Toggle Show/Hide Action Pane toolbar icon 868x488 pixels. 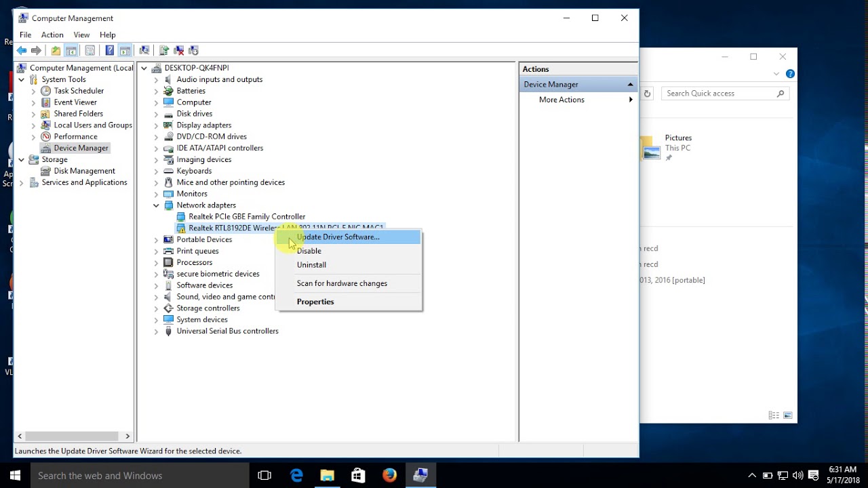[x=125, y=50]
